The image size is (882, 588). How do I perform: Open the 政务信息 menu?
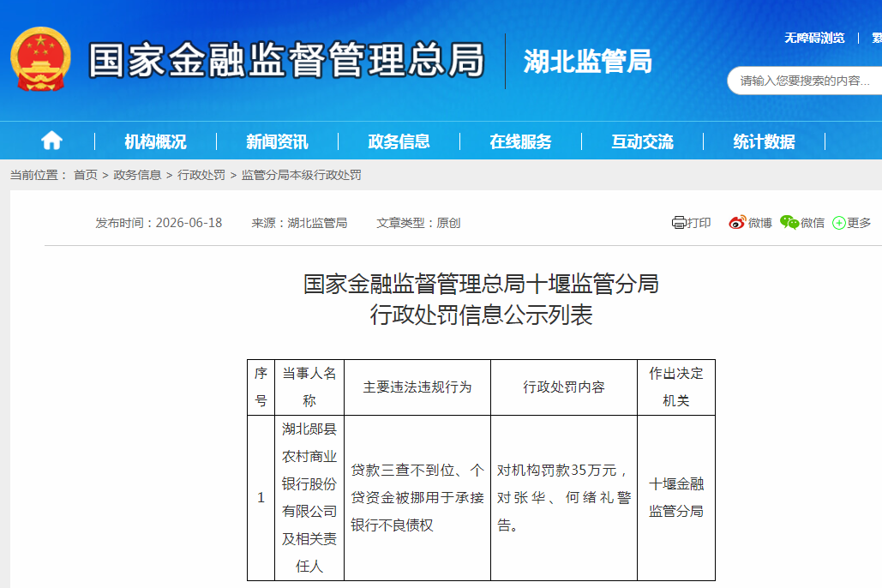point(399,141)
